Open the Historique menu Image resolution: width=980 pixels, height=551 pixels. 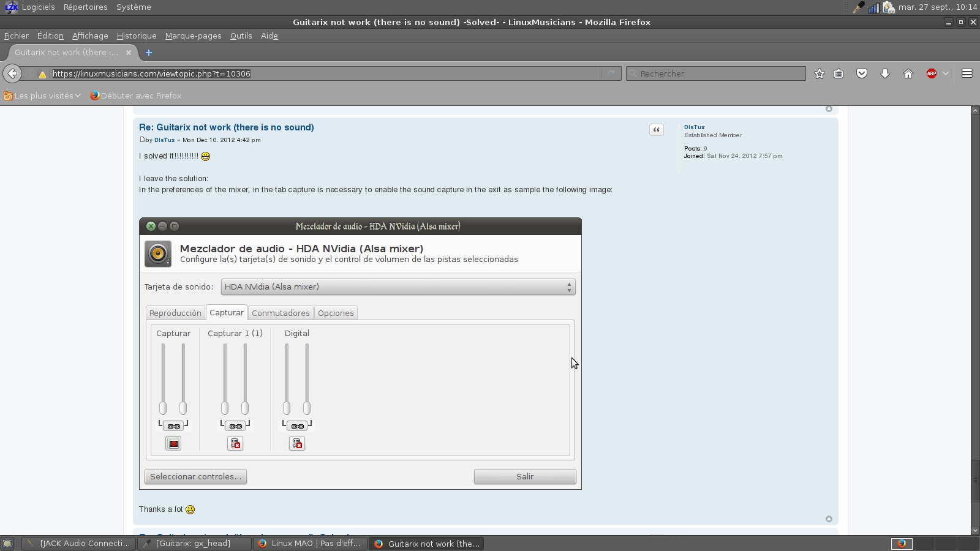click(137, 36)
